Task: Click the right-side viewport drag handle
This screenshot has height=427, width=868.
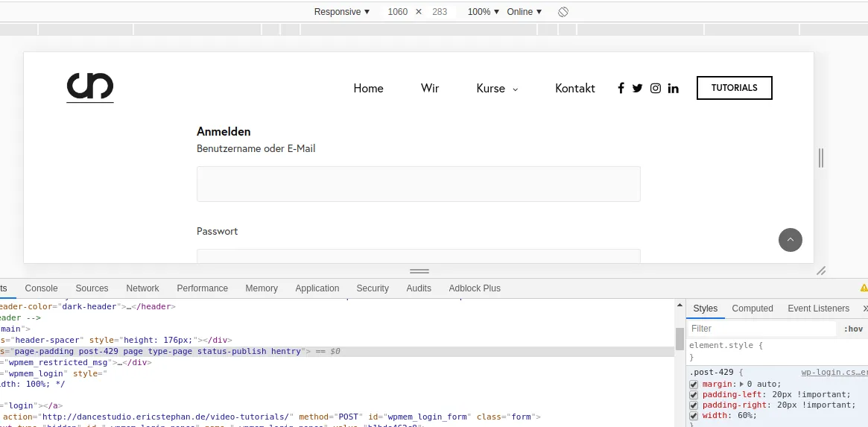Action: coord(821,158)
